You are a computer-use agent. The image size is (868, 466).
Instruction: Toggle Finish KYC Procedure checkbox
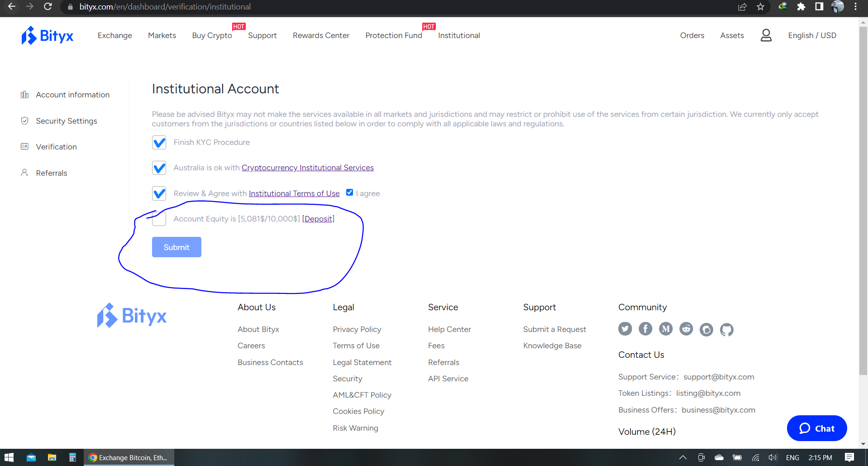tap(159, 143)
